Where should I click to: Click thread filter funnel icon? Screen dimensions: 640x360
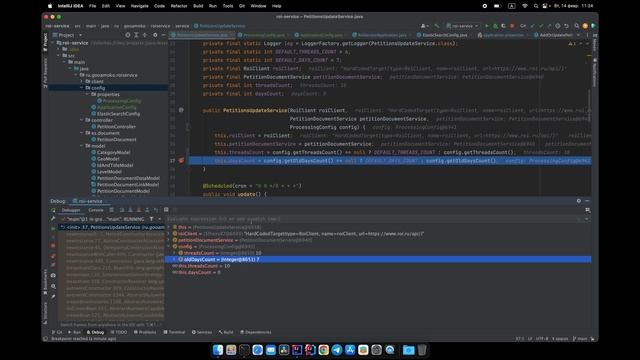click(151, 219)
